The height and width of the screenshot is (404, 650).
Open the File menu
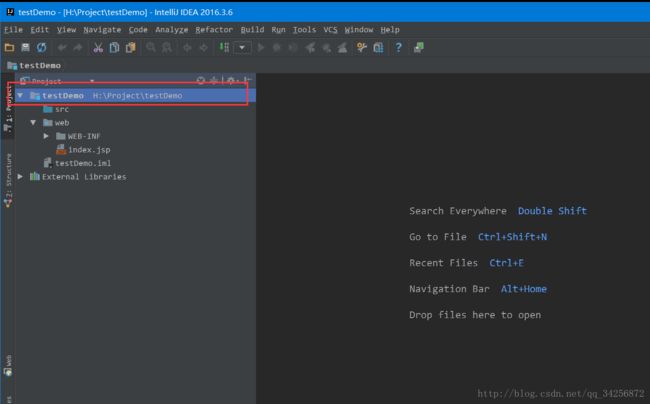(x=13, y=30)
